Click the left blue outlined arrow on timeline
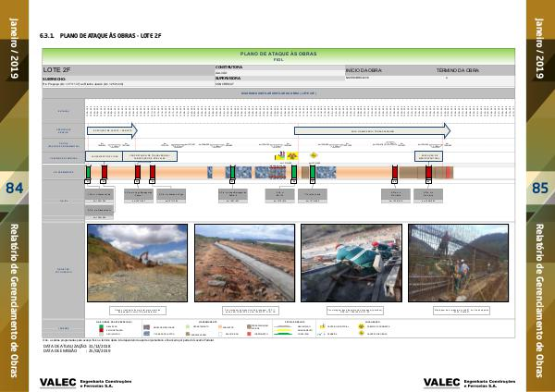555x392 pixels. pyautogui.click(x=111, y=130)
